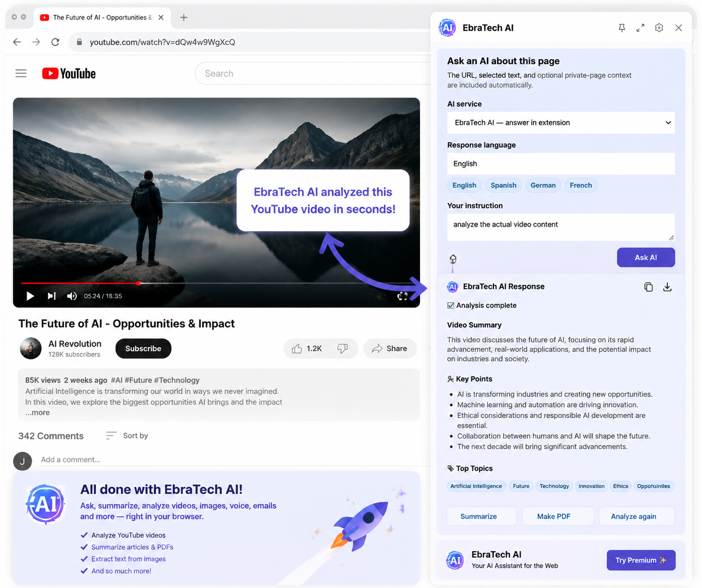Click the EbraTech AI footer logo
This screenshot has height=588, width=702.
coord(455,560)
